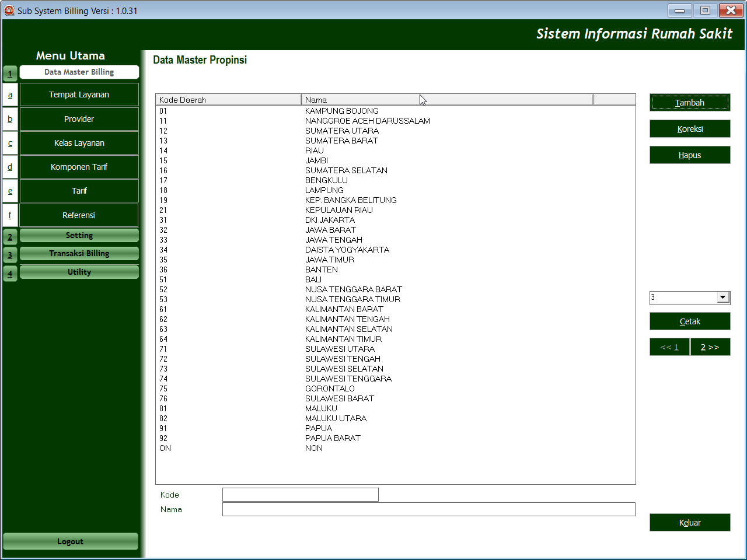This screenshot has width=747, height=560.
Task: Open the Provider menu item
Action: coord(79,119)
